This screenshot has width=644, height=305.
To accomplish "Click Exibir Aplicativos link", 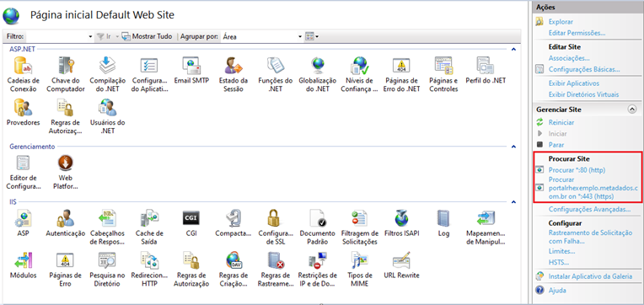I will (x=574, y=83).
